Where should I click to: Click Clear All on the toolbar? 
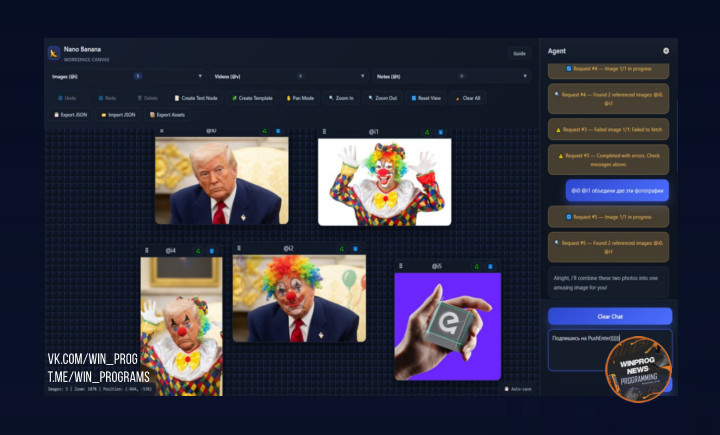point(468,98)
